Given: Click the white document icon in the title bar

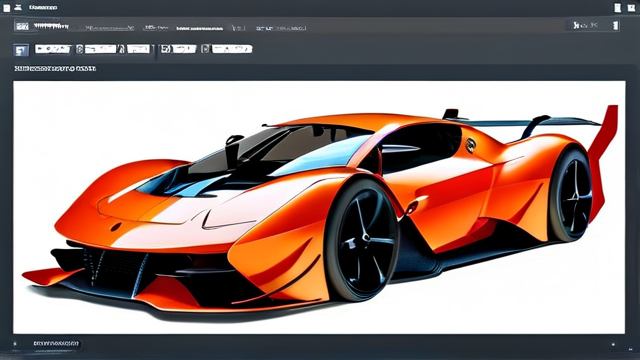Looking at the screenshot, I should [x=7, y=8].
